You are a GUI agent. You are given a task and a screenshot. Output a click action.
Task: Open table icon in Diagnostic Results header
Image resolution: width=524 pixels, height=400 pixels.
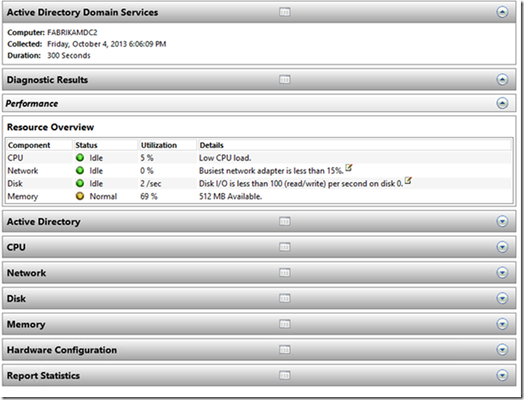(284, 80)
